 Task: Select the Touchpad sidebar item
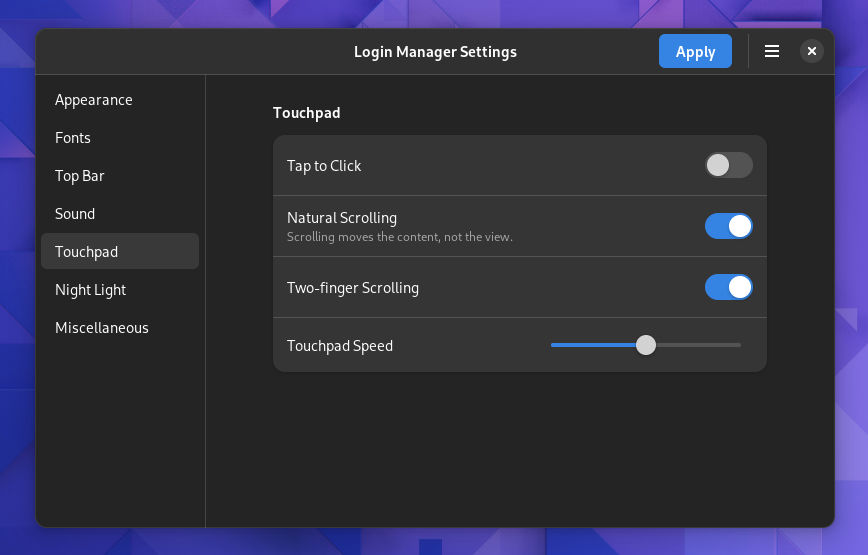point(87,252)
